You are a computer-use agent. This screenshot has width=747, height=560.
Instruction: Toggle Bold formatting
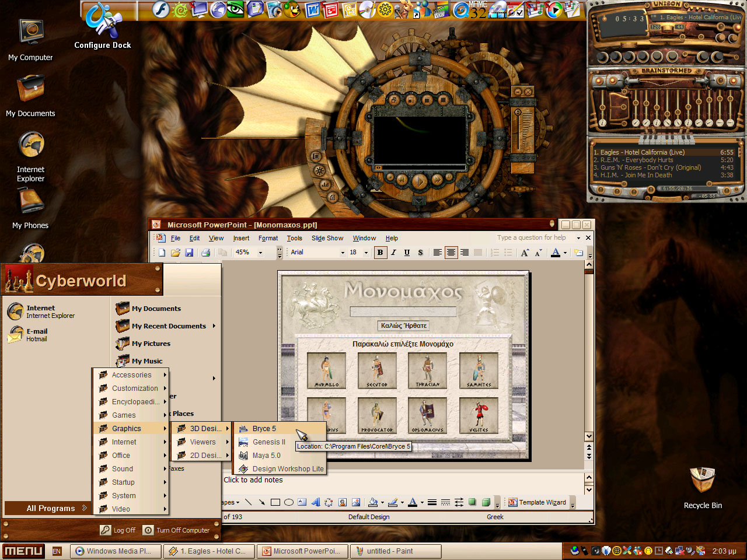pyautogui.click(x=381, y=253)
